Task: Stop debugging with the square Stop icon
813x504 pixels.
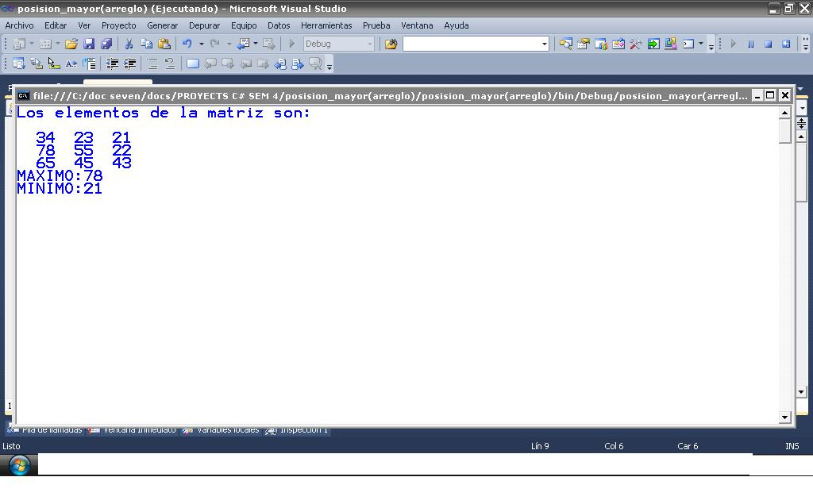Action: point(767,44)
